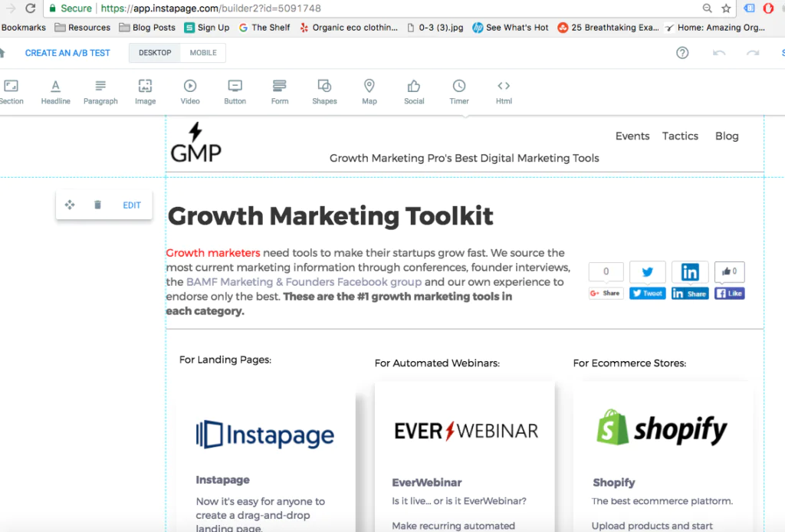Click the Facebook Like button
785x532 pixels.
[x=730, y=294]
